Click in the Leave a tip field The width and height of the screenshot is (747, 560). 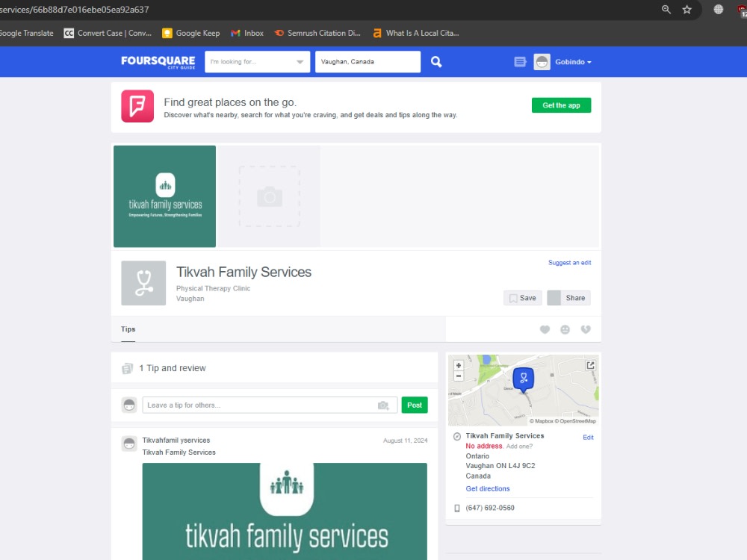(270, 405)
